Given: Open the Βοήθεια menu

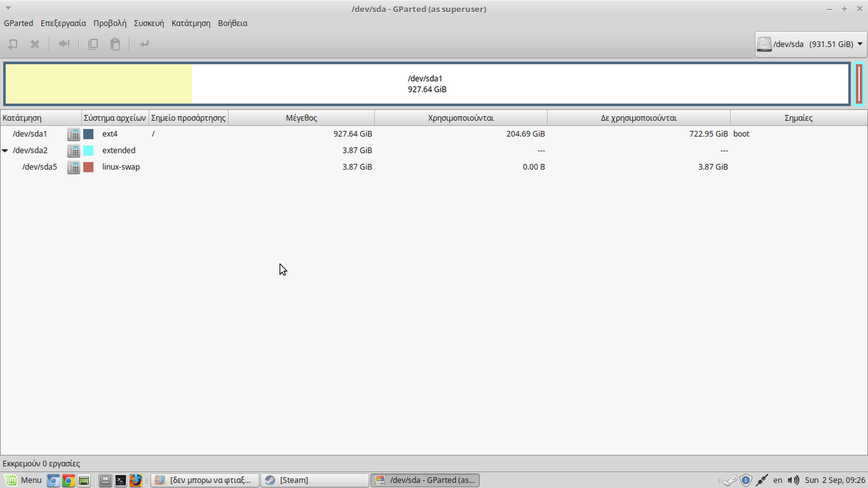Looking at the screenshot, I should pyautogui.click(x=233, y=23).
